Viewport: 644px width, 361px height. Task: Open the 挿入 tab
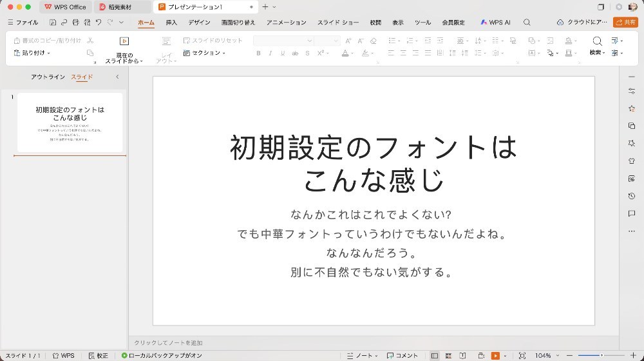point(171,22)
